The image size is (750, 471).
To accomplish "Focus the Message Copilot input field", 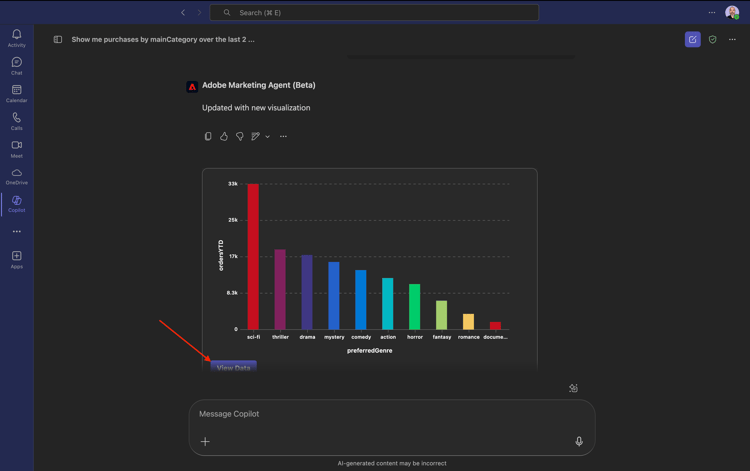I will (x=392, y=414).
